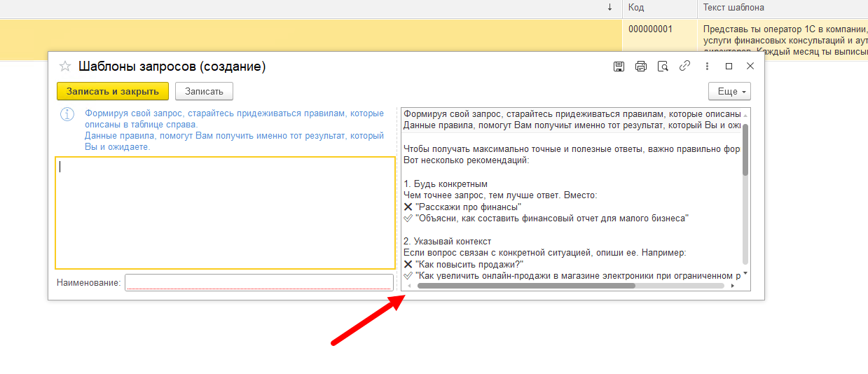868x374 pixels.
Task: Add form to favorites with star icon
Action: tap(65, 67)
